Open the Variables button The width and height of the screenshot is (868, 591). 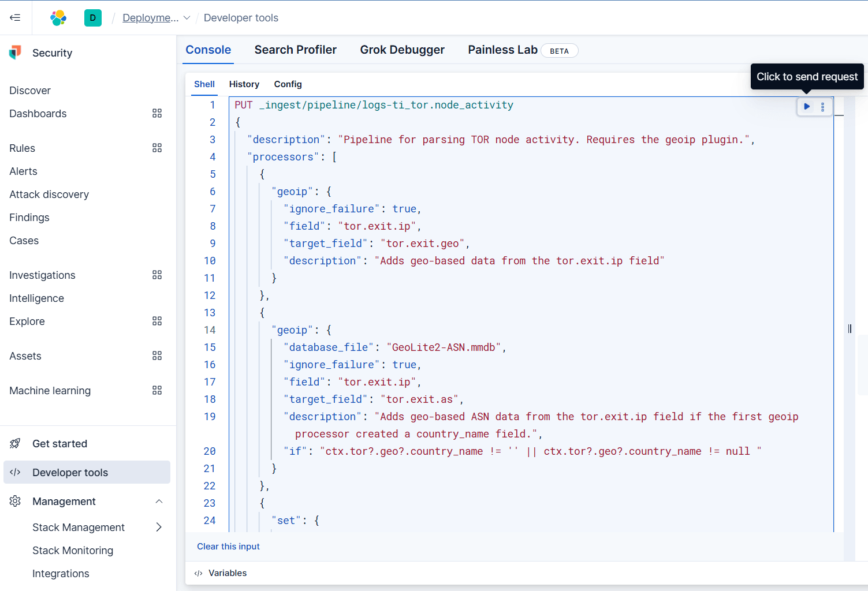[x=221, y=573]
